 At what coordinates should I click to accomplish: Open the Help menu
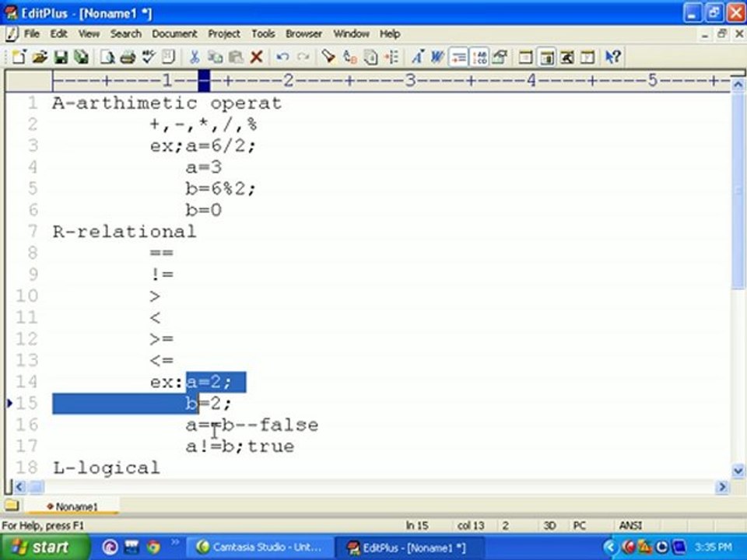tap(390, 33)
